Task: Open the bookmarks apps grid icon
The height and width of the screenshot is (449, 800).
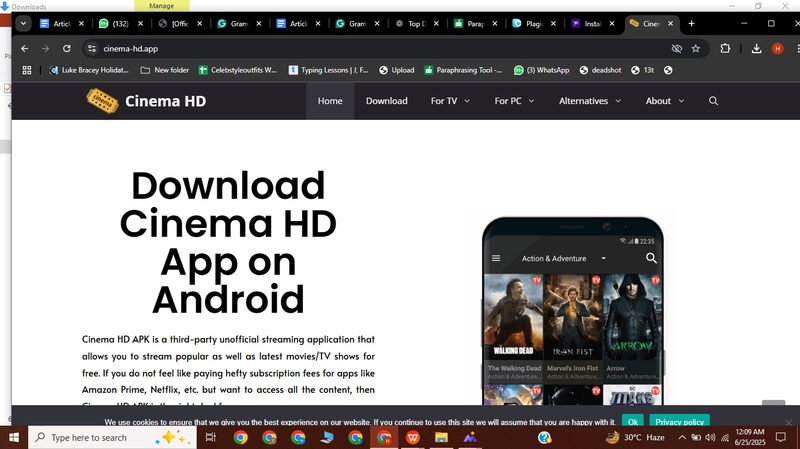Action: pyautogui.click(x=27, y=70)
